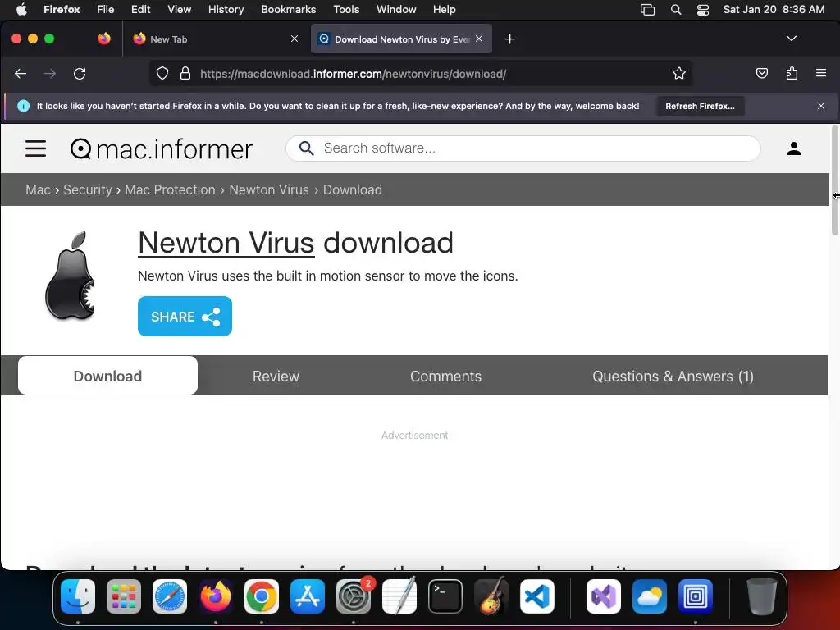Open the Help menu
840x630 pixels.
[444, 10]
